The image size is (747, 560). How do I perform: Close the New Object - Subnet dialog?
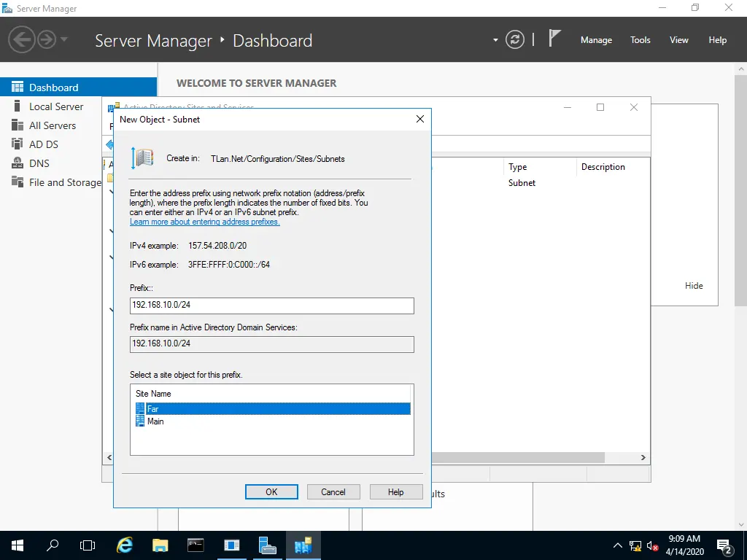419,119
